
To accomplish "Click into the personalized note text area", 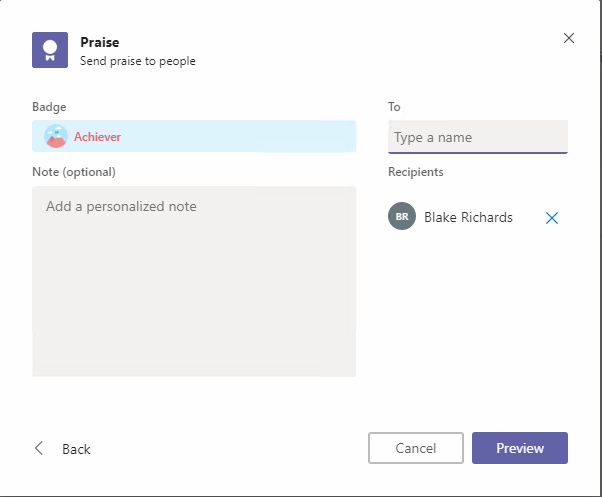I will tap(194, 280).
